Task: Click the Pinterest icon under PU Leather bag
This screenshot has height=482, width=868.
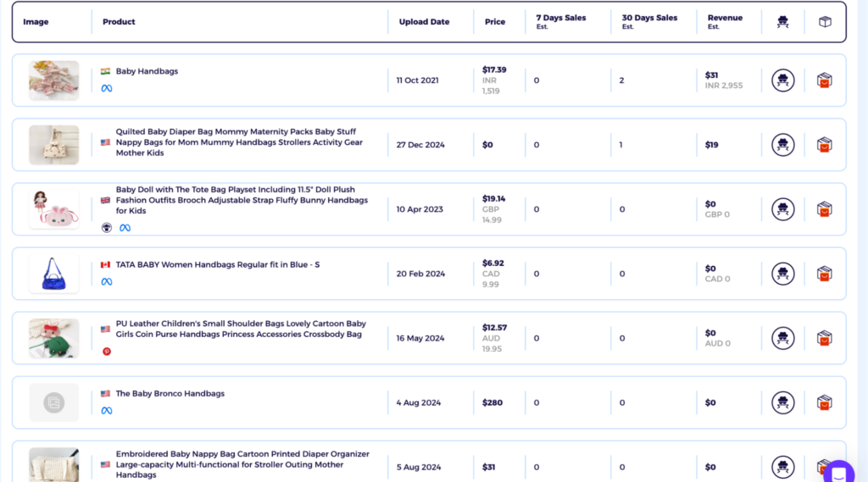Action: tap(107, 352)
